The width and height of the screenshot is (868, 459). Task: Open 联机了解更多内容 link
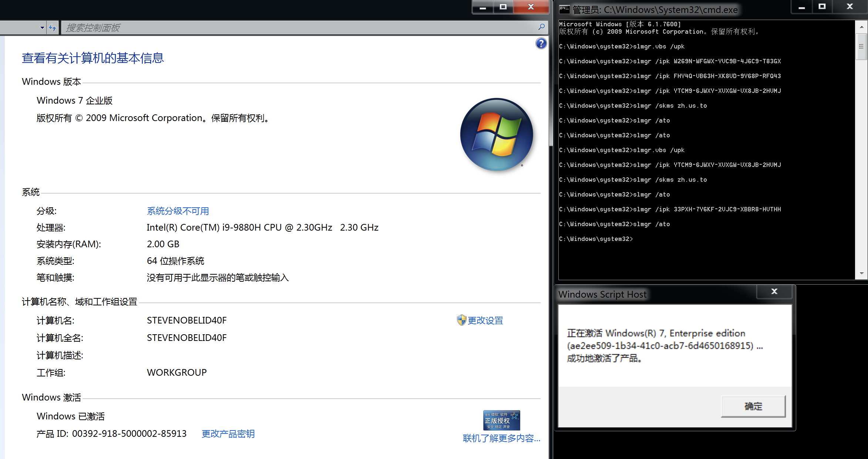coord(501,438)
